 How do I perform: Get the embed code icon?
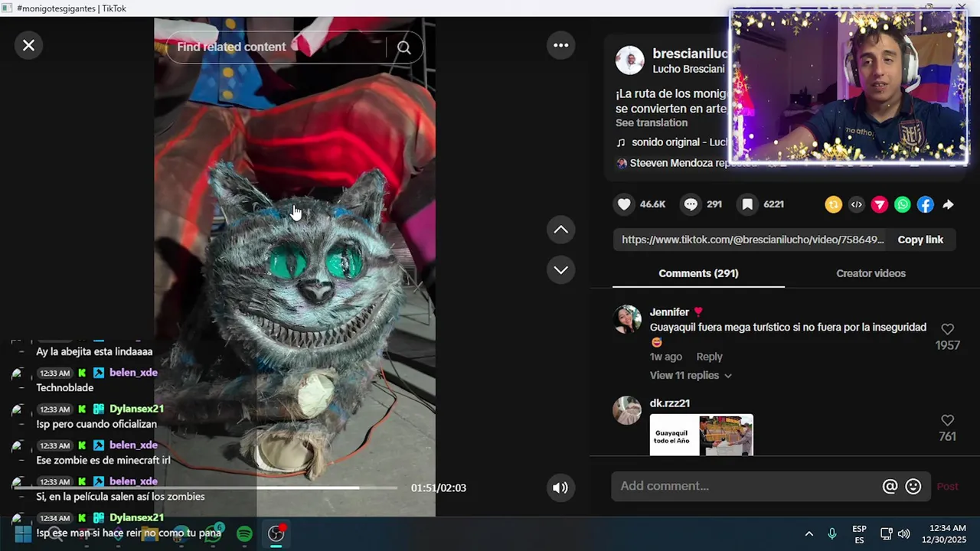(856, 204)
